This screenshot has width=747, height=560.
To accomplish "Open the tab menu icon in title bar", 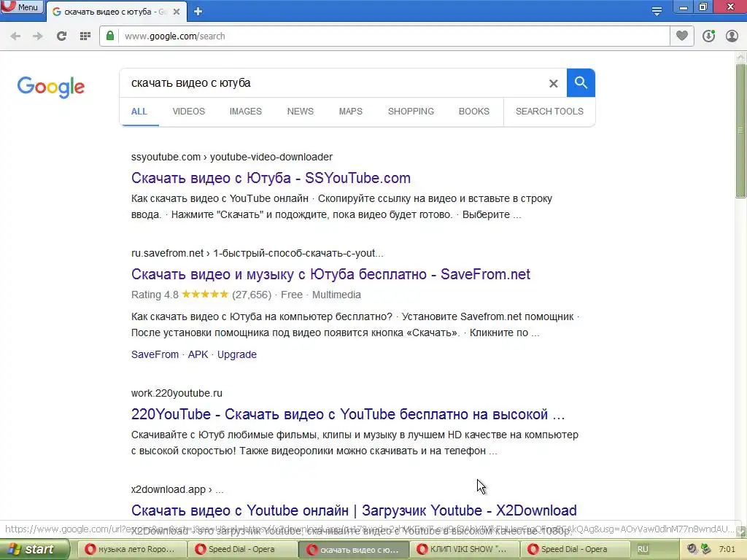I will [657, 12].
